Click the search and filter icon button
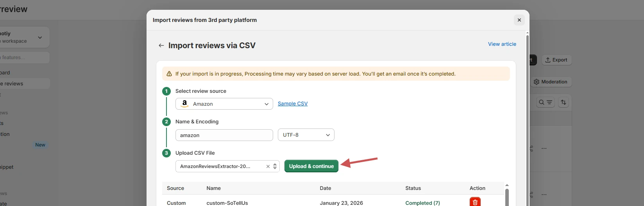 [545, 102]
